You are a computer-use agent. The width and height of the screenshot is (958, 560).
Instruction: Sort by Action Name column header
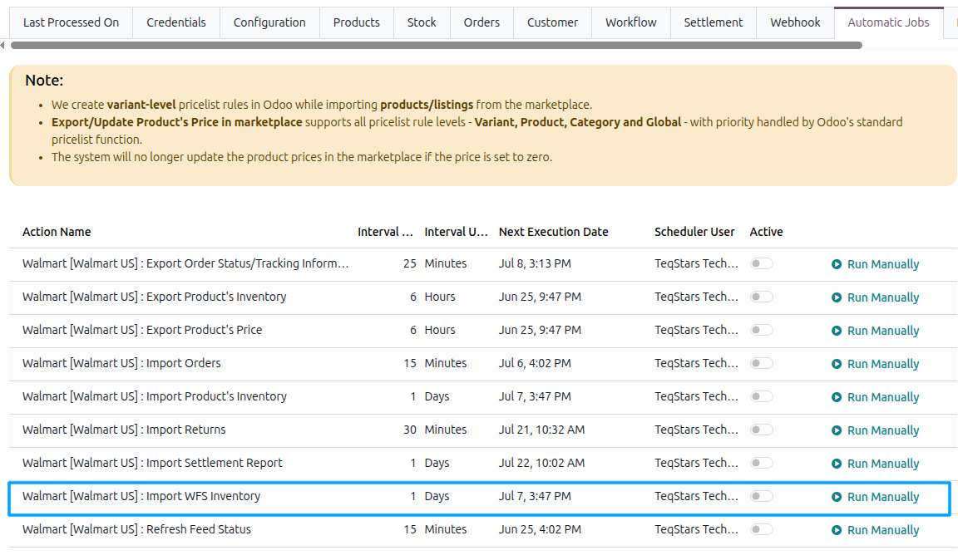point(57,232)
